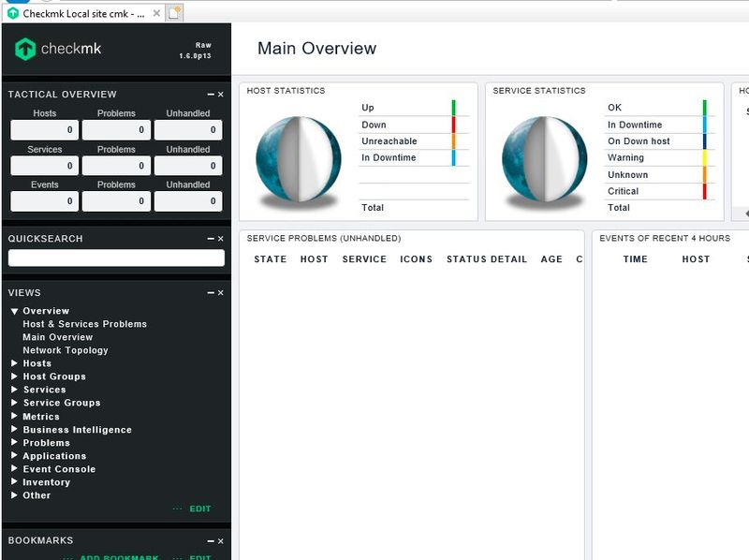The image size is (749, 560).
Task: Close the Quicksearch snapin with its X icon
Action: tap(221, 239)
